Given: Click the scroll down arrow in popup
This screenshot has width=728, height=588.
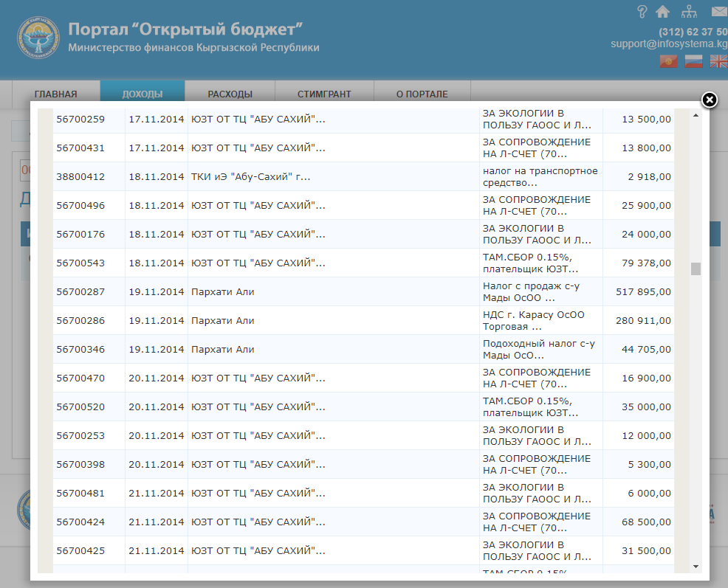Looking at the screenshot, I should (x=696, y=566).
